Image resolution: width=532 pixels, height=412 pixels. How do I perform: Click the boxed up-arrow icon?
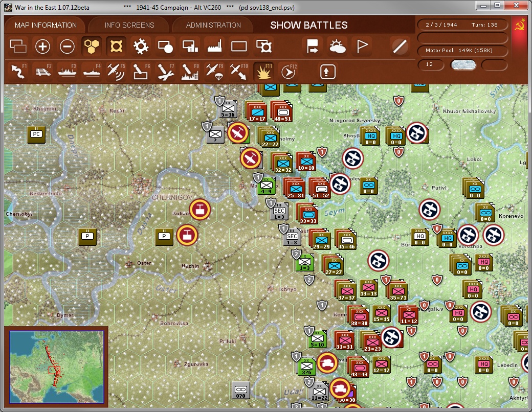[327, 72]
